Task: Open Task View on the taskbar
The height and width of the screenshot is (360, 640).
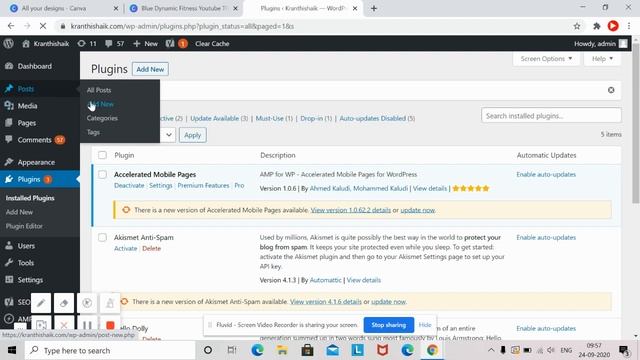Action: 232,350
